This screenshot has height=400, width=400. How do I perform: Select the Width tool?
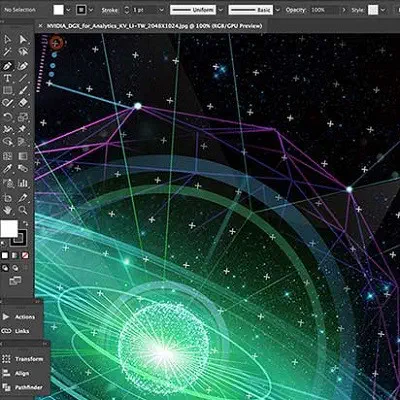(7, 129)
